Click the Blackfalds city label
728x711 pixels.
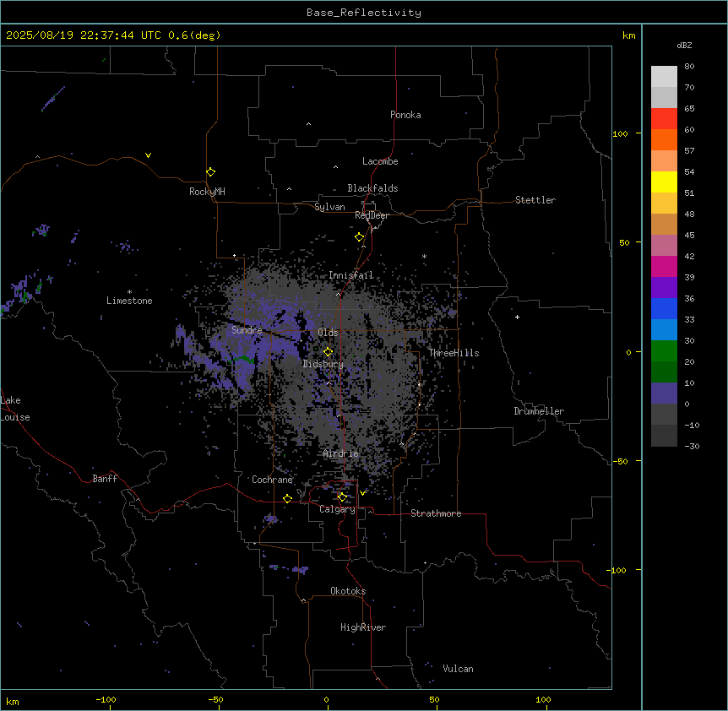372,188
